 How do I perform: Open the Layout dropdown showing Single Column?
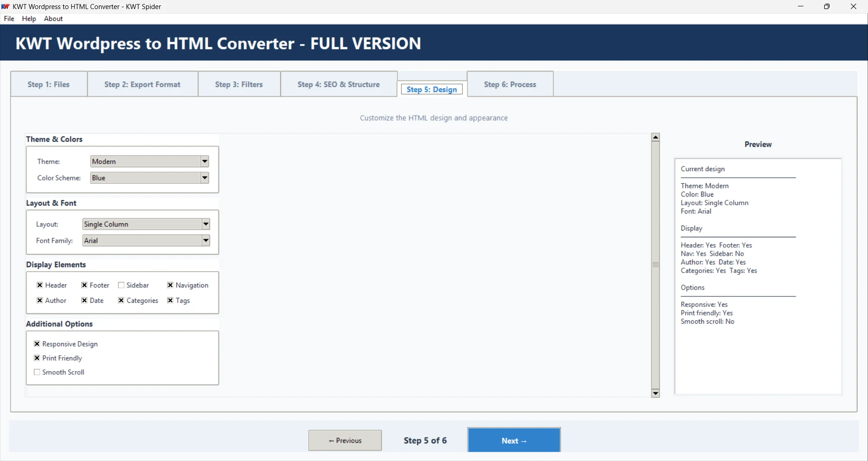146,224
